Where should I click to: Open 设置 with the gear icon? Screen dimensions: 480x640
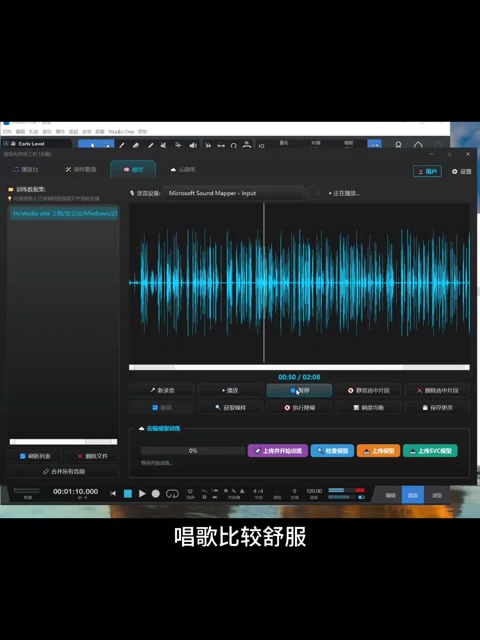coord(461,171)
